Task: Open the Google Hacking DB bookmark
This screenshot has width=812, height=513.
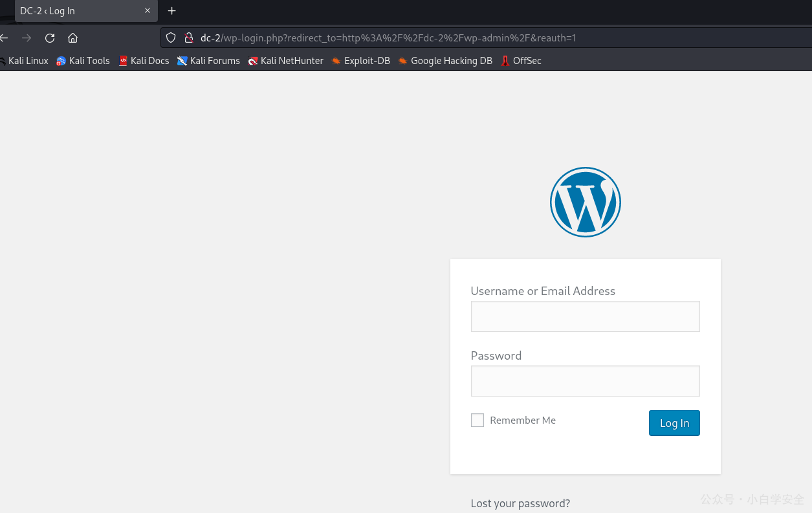Action: point(445,61)
